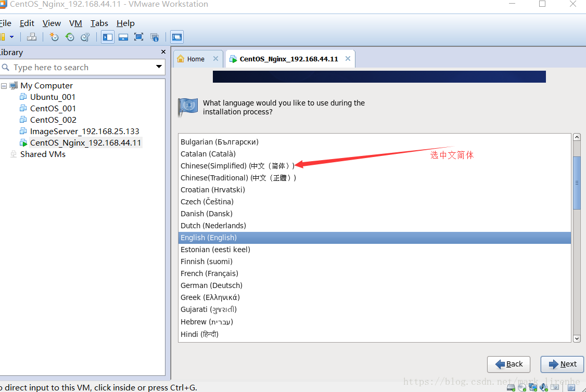586x392 pixels.
Task: Select the highlighted English (English) row
Action: (375, 238)
